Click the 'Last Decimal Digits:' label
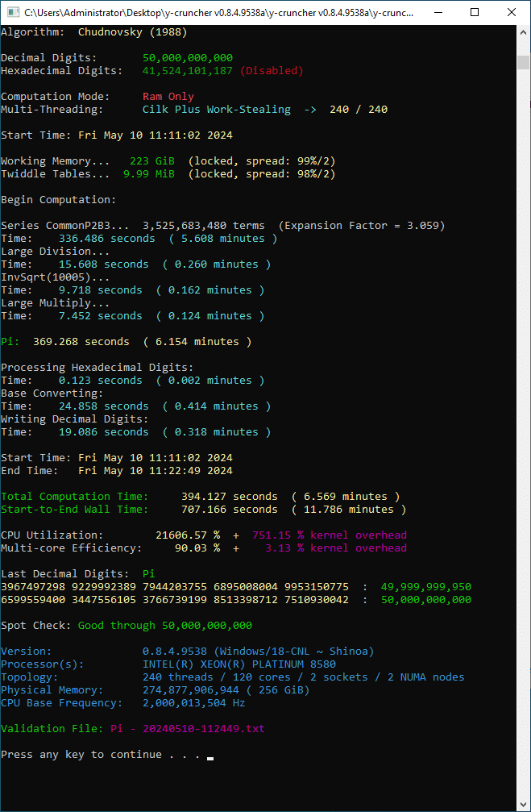 pos(64,574)
